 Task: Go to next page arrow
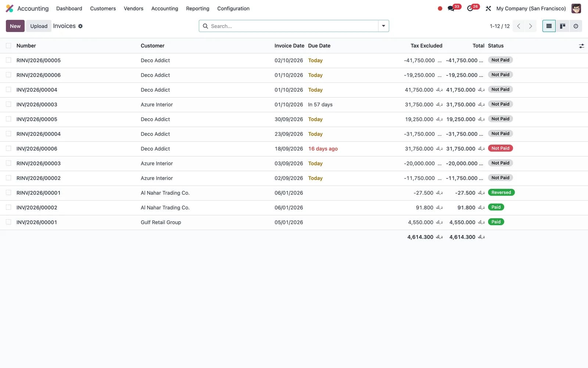click(x=530, y=26)
